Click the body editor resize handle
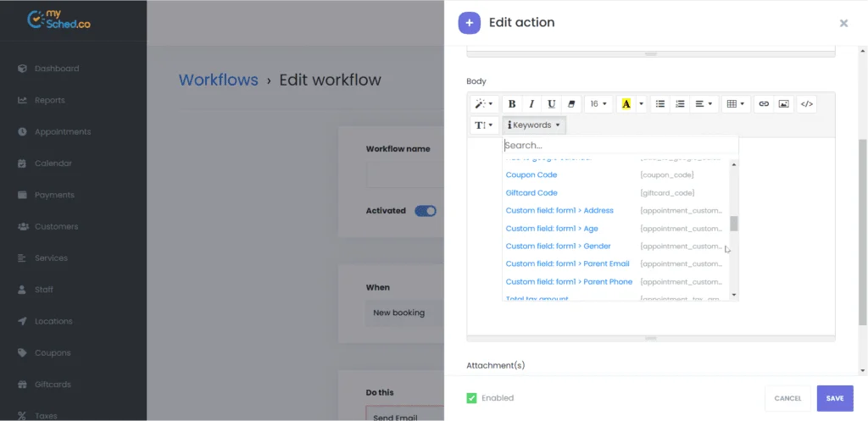Screen dimensions: 868x421 coord(651,338)
